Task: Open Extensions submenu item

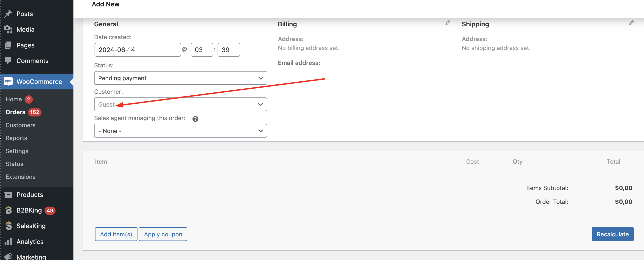Action: click(x=20, y=177)
